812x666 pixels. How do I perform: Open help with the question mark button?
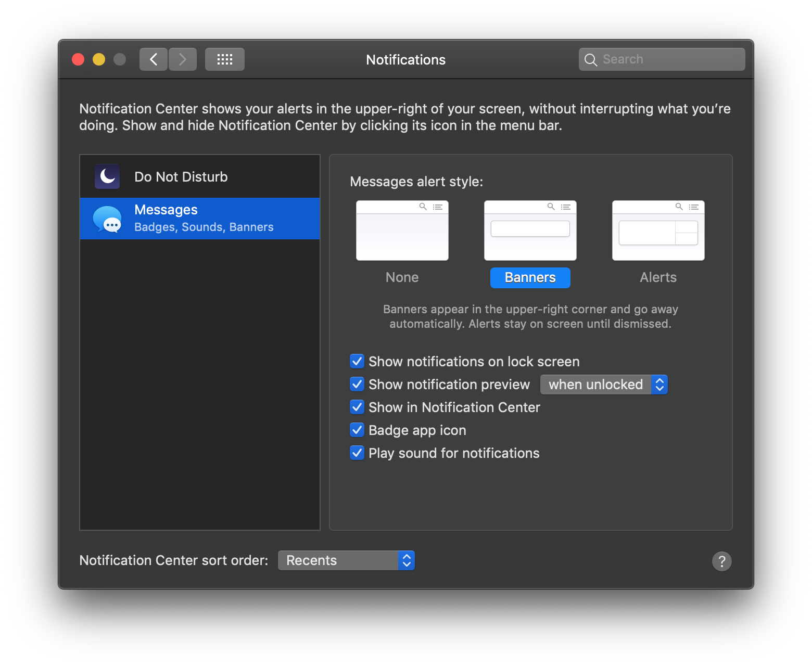click(721, 561)
